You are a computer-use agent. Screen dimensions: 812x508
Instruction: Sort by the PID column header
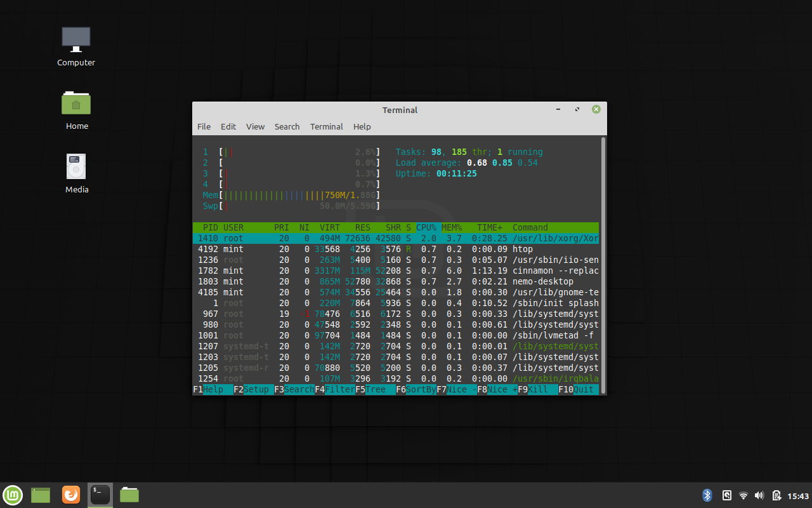[x=211, y=227]
